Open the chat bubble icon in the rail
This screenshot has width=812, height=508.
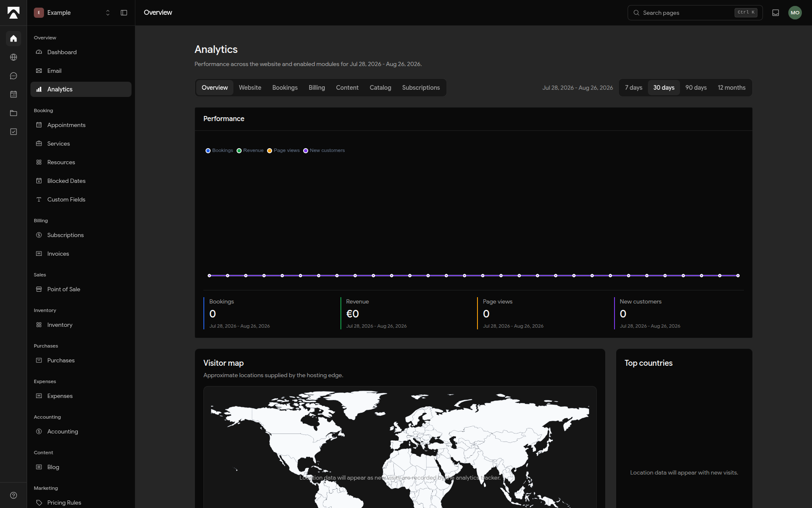point(14,76)
